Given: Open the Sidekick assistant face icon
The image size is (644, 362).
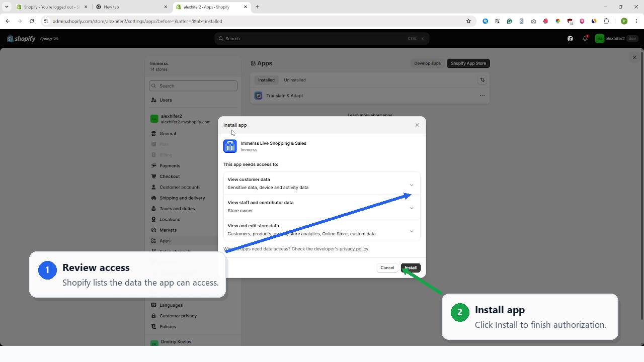Looking at the screenshot, I should point(570,39).
